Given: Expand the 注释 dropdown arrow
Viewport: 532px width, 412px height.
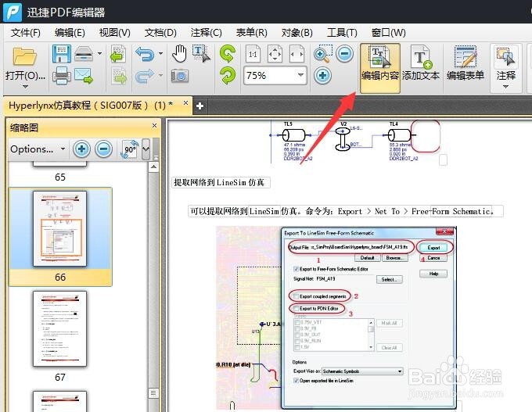Looking at the screenshot, I should (505, 87).
